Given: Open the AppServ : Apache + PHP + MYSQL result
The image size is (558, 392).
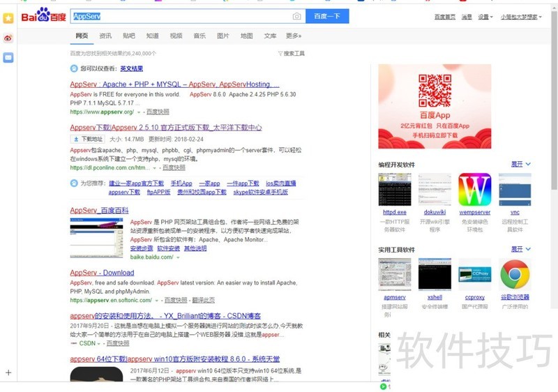Looking at the screenshot, I should point(174,84).
